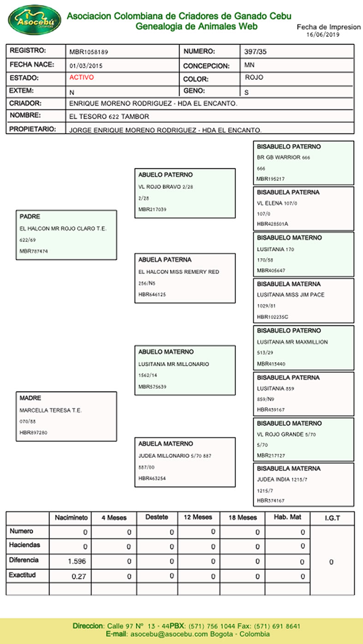This screenshot has width=363, height=644.
Task: Open Abuela Materno Judea Millonario box
Action: pos(184,462)
